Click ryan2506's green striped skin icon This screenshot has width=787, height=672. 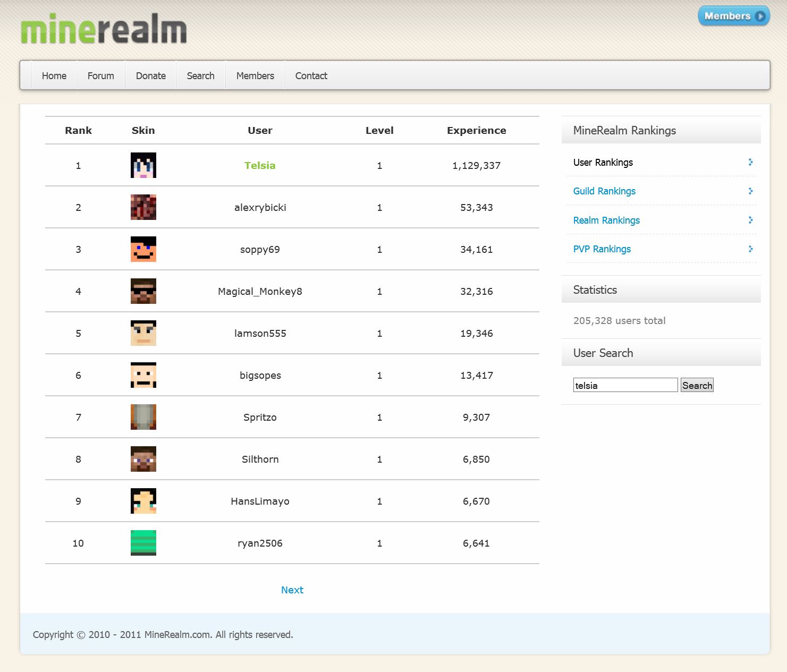(143, 543)
